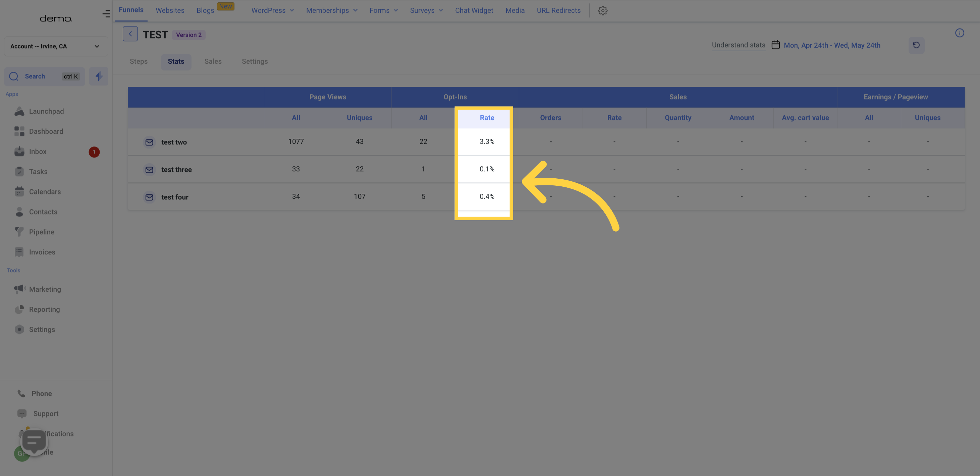
Task: Click the test two step name
Action: [x=174, y=142]
